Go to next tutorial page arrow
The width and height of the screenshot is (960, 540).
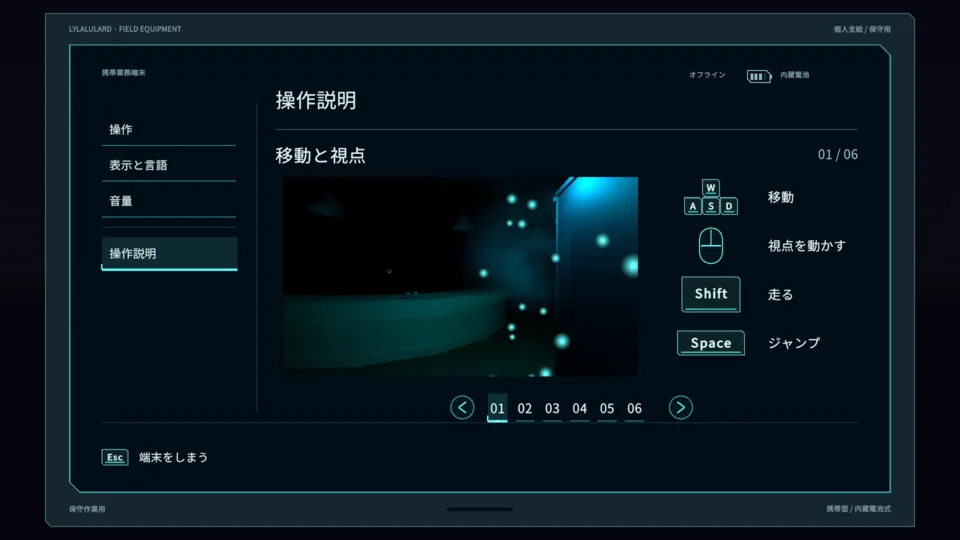pyautogui.click(x=681, y=408)
